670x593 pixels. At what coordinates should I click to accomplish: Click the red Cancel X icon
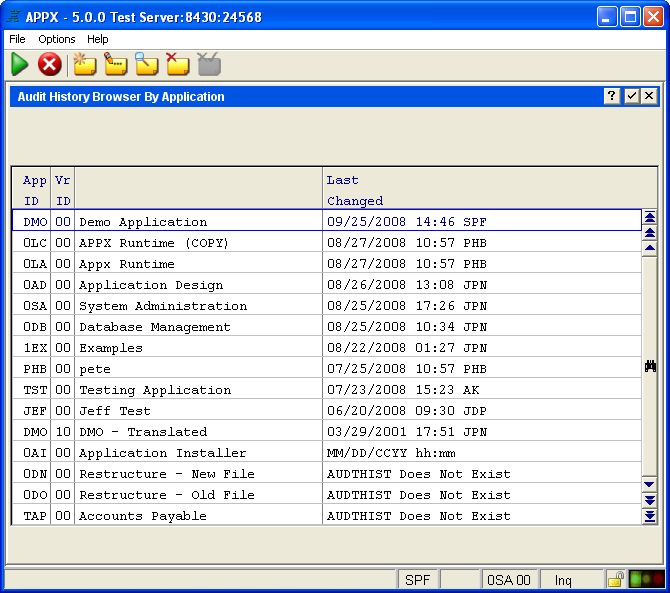50,65
